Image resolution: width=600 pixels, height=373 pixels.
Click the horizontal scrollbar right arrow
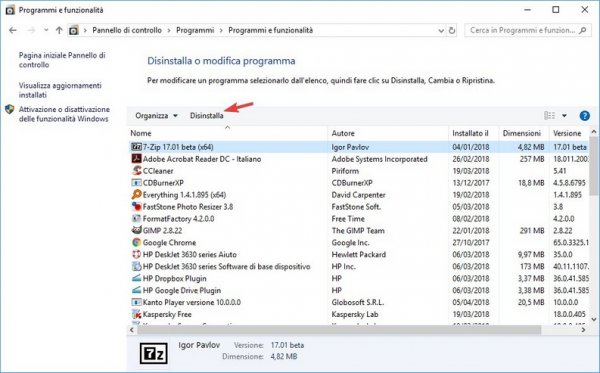pyautogui.click(x=584, y=330)
